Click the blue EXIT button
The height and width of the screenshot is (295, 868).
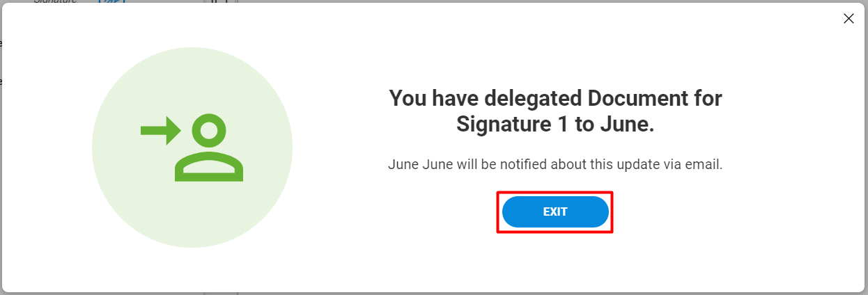[x=555, y=212]
